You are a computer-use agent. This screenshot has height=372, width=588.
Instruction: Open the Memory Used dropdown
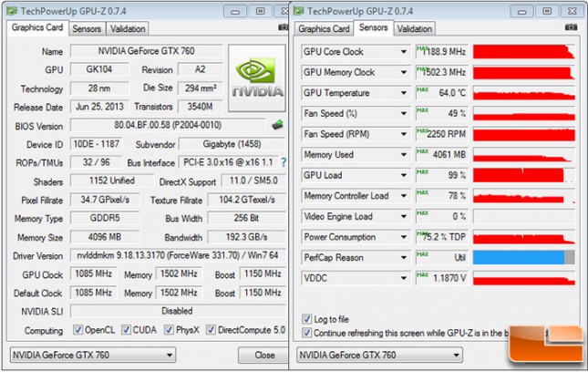[x=404, y=154]
